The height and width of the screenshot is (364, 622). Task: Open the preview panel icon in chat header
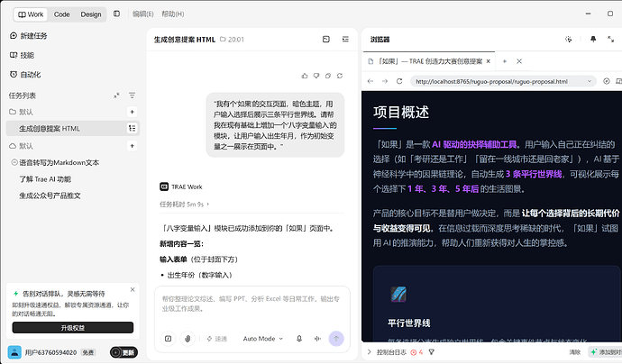click(x=326, y=39)
